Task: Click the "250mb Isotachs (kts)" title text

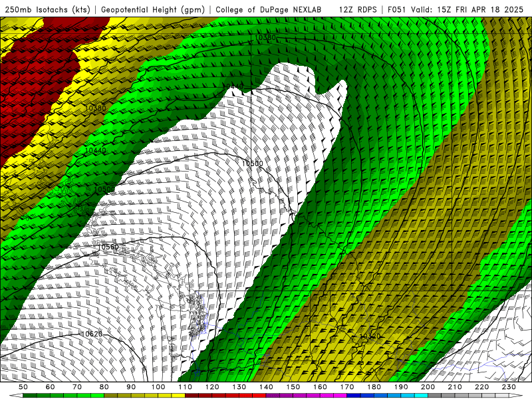Action: click(47, 9)
